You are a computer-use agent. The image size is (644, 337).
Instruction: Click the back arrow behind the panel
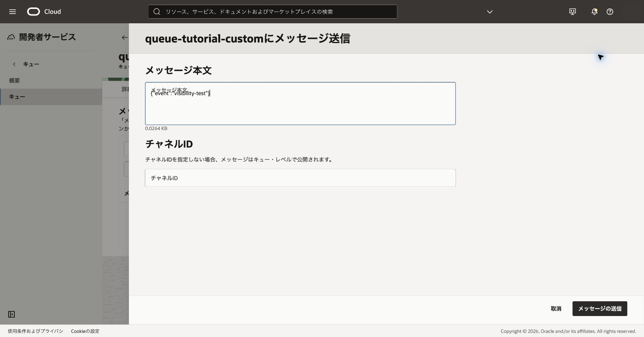pyautogui.click(x=124, y=37)
